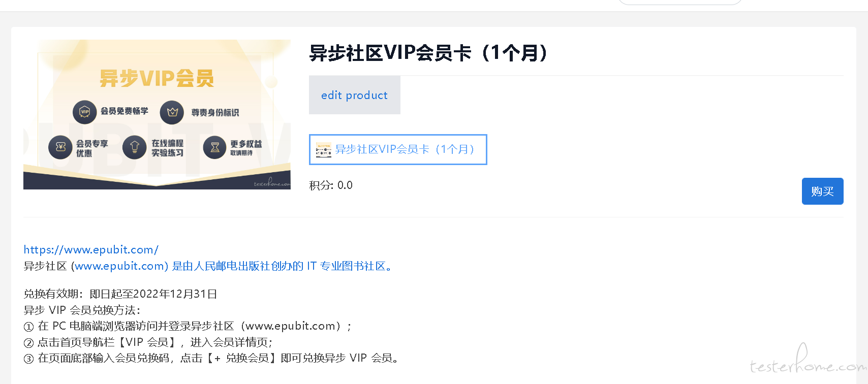Image resolution: width=868 pixels, height=384 pixels.
Task: Click the small product thumbnail in the product link box
Action: click(x=324, y=150)
